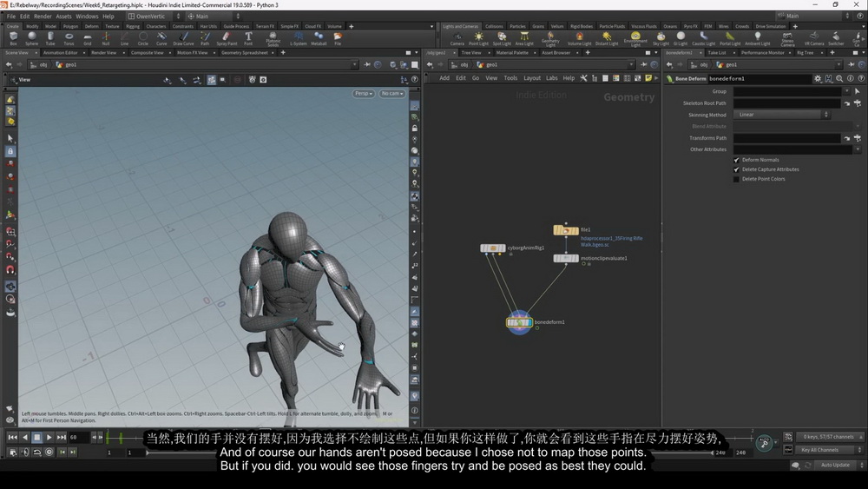
Task: Switch to the Rigging shelf tab
Action: (x=133, y=26)
